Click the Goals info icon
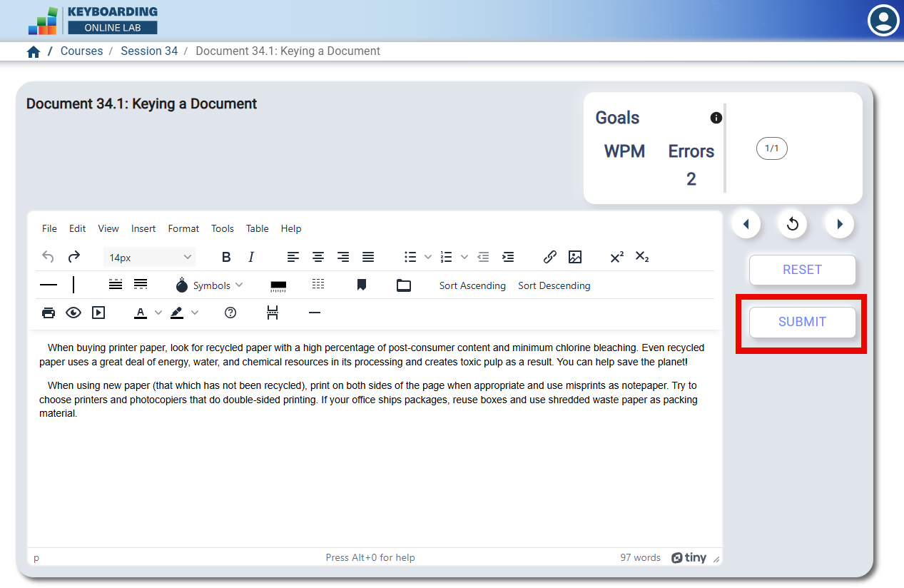This screenshot has width=904, height=588. (x=716, y=118)
